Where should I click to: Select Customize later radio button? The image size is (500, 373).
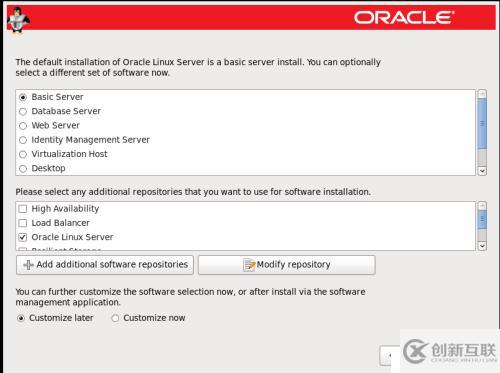tap(21, 318)
